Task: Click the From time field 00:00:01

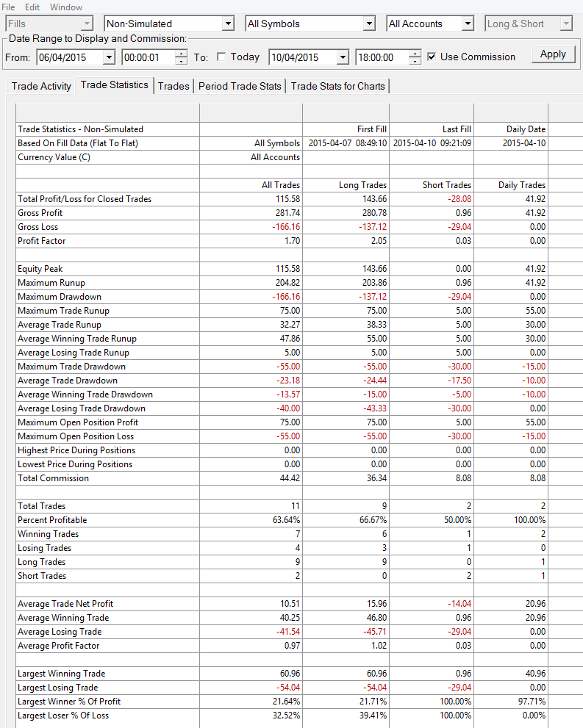Action: (149, 57)
